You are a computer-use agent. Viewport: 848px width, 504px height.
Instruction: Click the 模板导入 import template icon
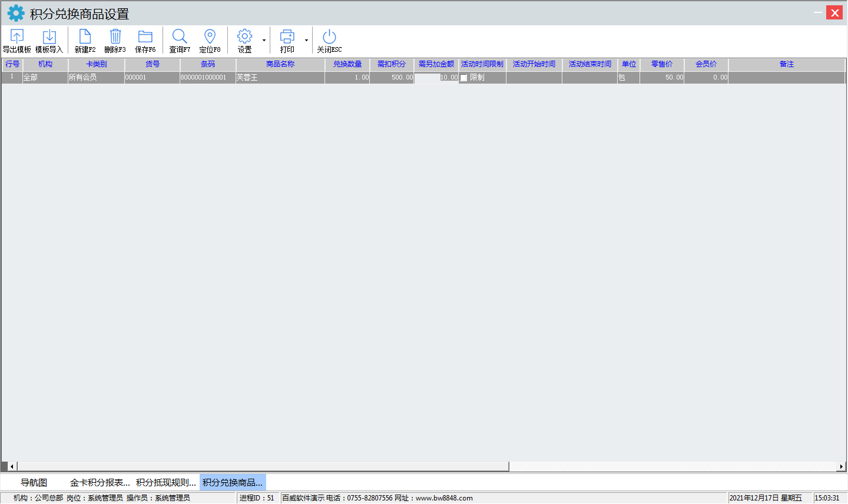pyautogui.click(x=49, y=37)
